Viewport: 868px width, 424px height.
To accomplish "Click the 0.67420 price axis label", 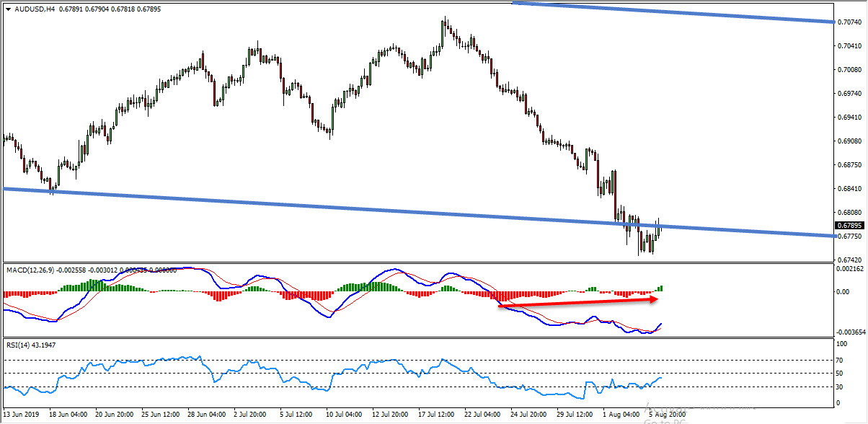I will [x=851, y=260].
